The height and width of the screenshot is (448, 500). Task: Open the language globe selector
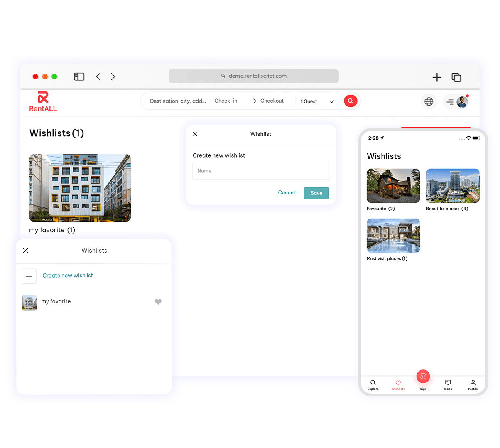(x=429, y=101)
